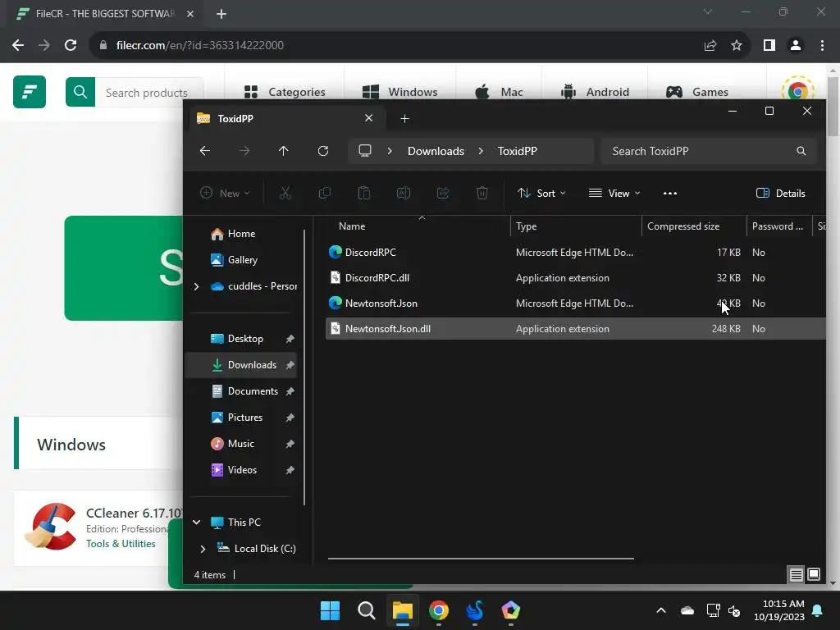Screen dimensions: 840x630
Task: Click the Chrome address bar URL
Action: point(200,46)
